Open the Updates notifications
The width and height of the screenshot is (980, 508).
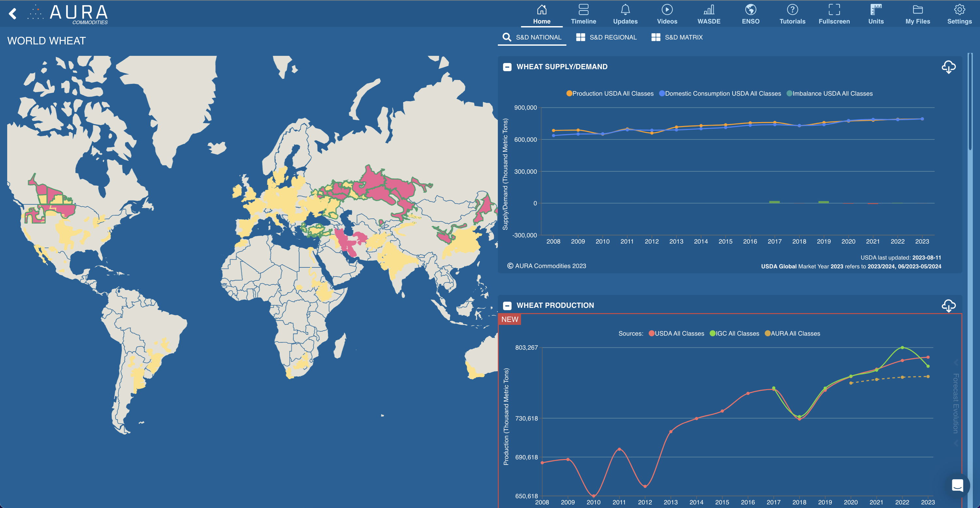625,14
